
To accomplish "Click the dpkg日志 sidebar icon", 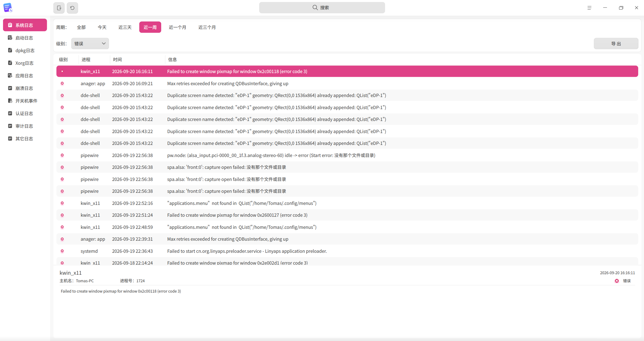I will pyautogui.click(x=10, y=50).
